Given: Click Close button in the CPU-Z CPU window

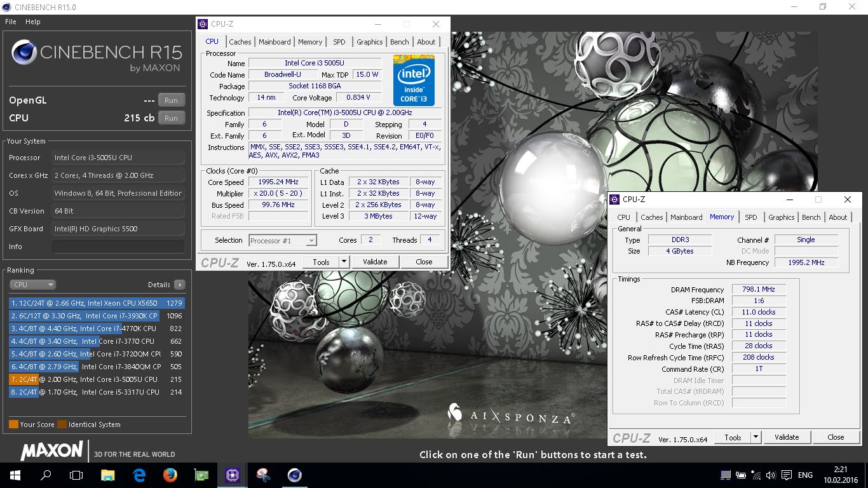Looking at the screenshot, I should point(424,262).
